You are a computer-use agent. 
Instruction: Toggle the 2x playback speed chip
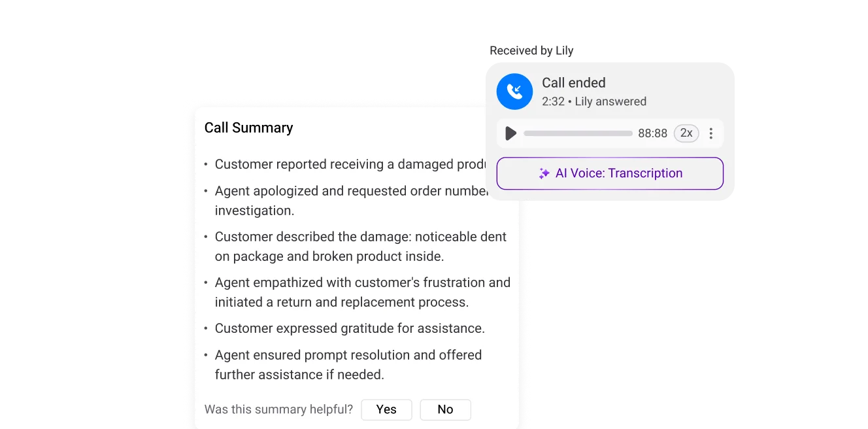click(x=686, y=133)
